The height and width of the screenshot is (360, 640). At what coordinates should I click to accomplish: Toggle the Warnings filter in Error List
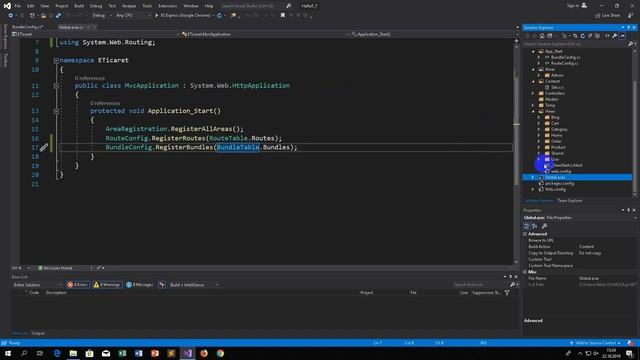[x=107, y=285]
